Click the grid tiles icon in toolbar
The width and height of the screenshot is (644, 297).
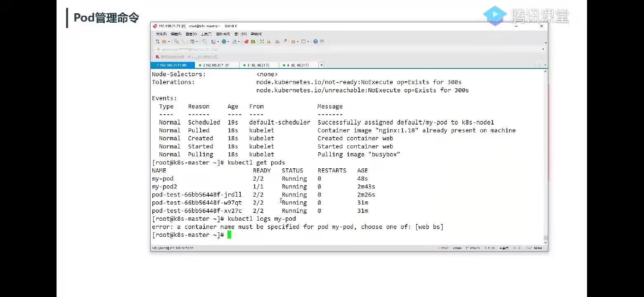[x=213, y=42]
